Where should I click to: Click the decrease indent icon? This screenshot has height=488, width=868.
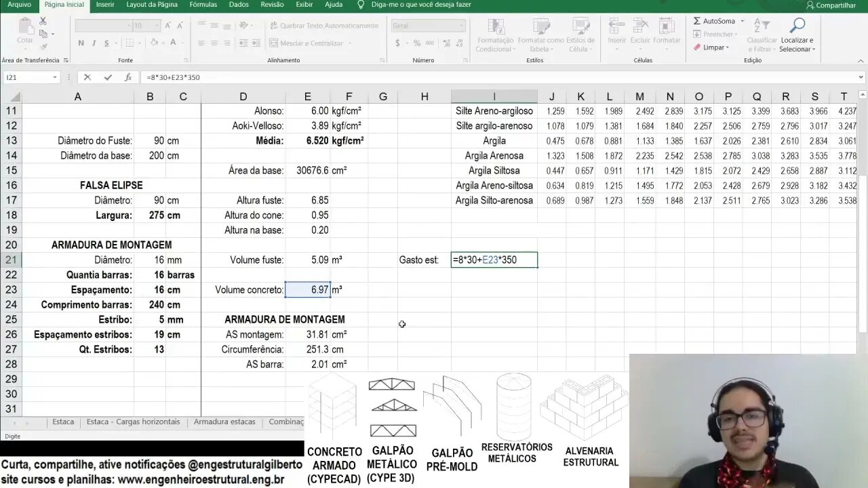(x=243, y=43)
